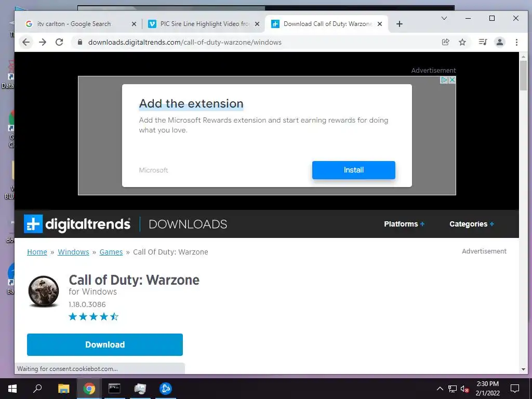Follow the Games breadcrumb link
Screen dimensions: 532x399
point(111,252)
